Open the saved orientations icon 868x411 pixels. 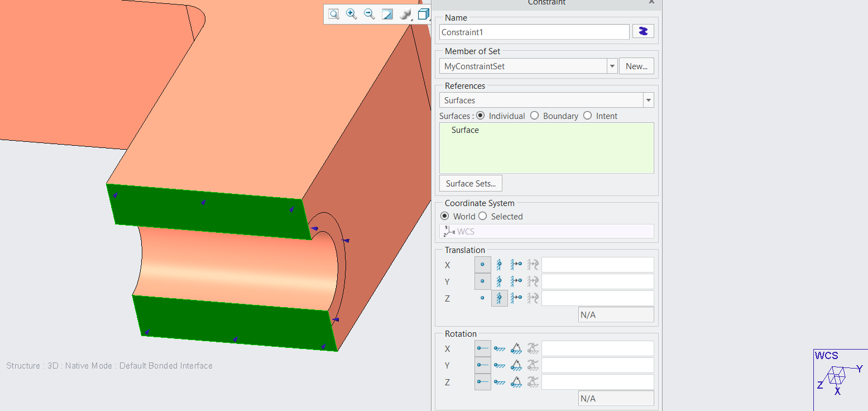coord(405,14)
